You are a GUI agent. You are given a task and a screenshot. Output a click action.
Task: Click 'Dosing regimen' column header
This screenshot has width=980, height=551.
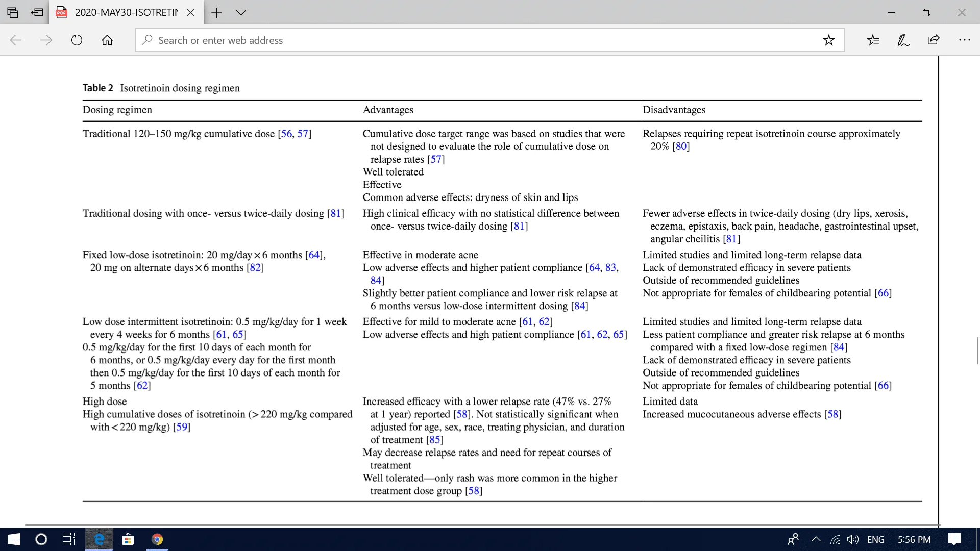[x=117, y=110]
